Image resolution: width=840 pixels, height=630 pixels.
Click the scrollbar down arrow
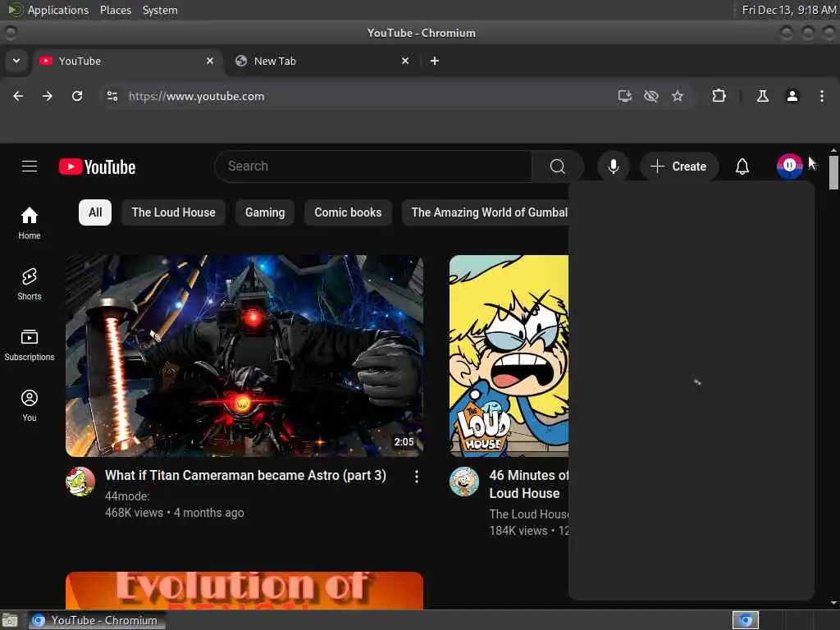pyautogui.click(x=833, y=603)
